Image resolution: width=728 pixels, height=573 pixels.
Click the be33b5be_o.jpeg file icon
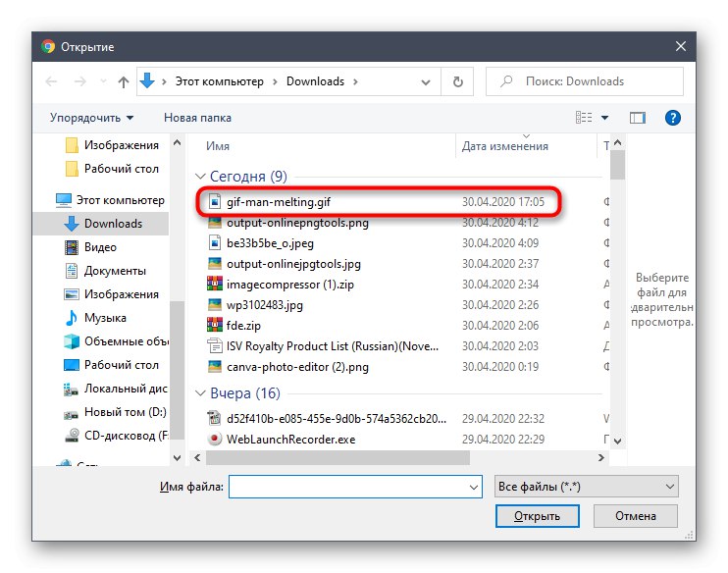(215, 243)
